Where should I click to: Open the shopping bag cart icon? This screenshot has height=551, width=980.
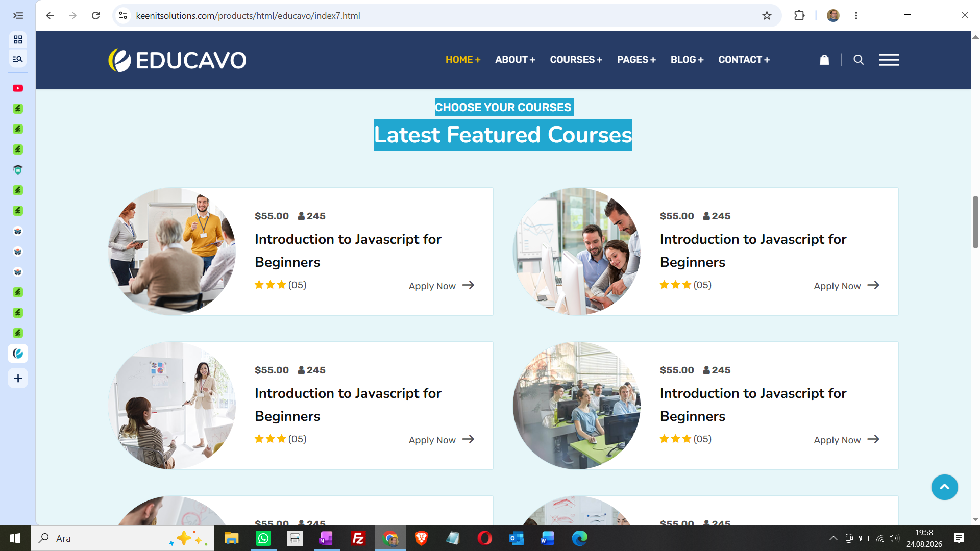[824, 60]
